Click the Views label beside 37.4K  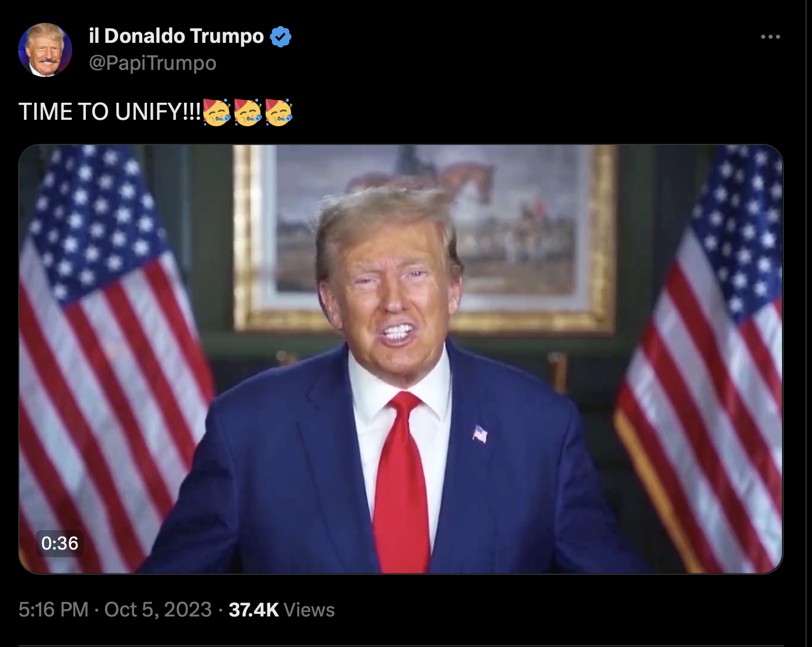309,610
